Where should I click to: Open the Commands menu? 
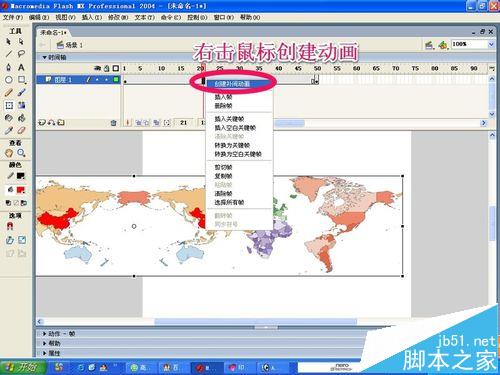(171, 17)
